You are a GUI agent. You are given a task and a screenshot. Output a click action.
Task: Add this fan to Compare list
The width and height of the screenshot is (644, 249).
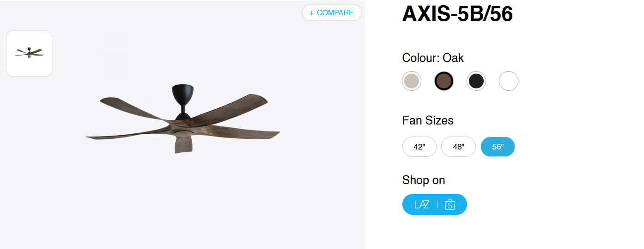point(335,13)
